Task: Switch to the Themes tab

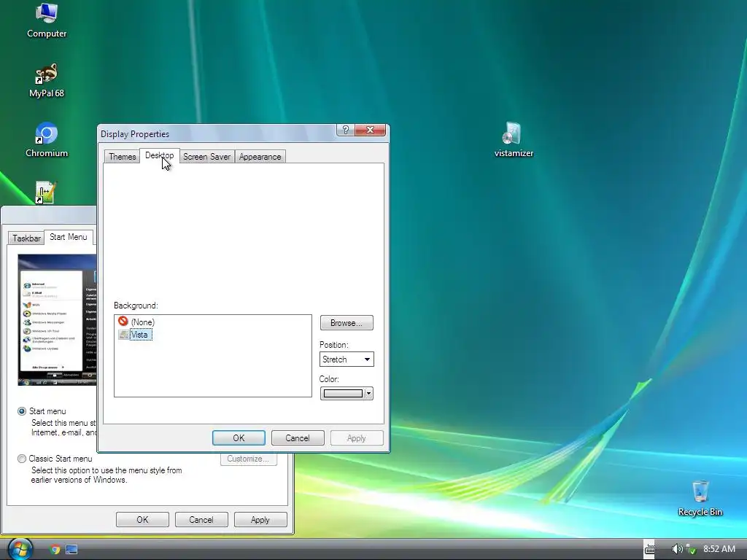Action: (123, 157)
